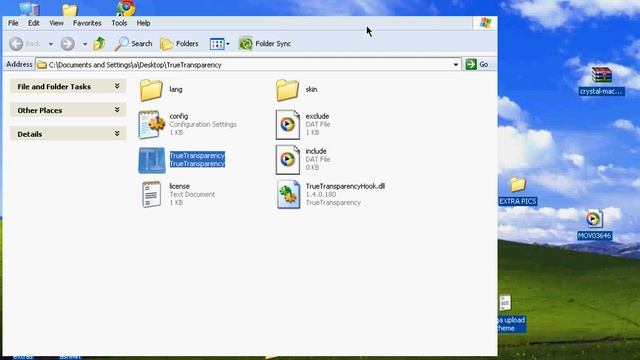
Task: Select EXTRA PICS folder on desktop
Action: tap(518, 191)
